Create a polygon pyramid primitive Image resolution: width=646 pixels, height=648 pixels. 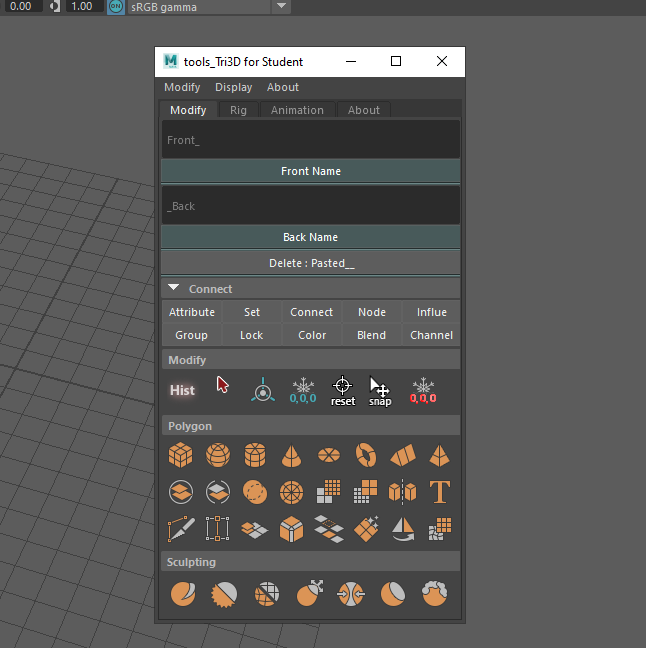pyautogui.click(x=440, y=455)
